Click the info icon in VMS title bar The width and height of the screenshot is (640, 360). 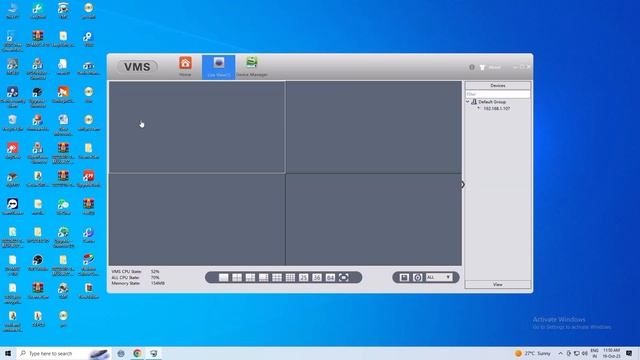click(472, 67)
